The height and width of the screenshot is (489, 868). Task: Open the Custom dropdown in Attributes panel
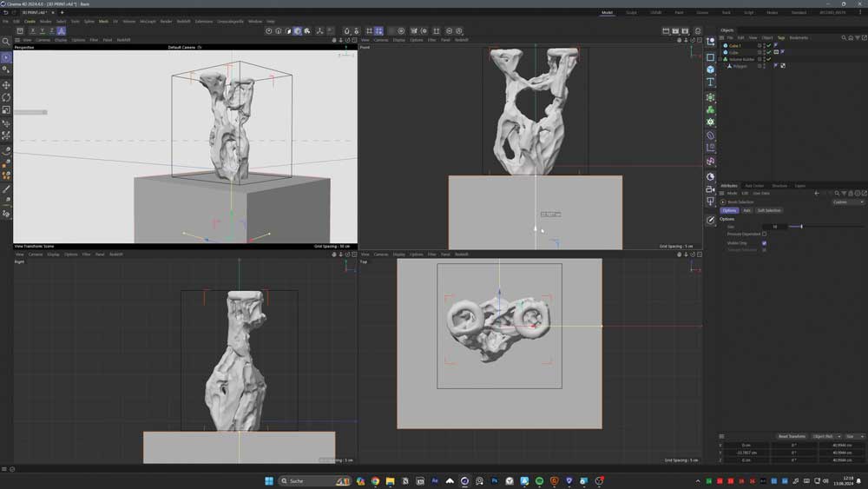[848, 202]
